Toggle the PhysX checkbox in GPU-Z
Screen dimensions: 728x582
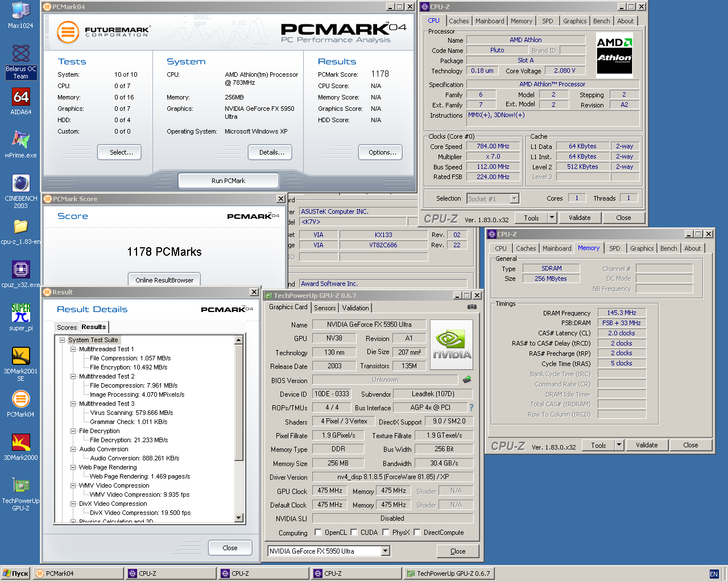click(386, 533)
